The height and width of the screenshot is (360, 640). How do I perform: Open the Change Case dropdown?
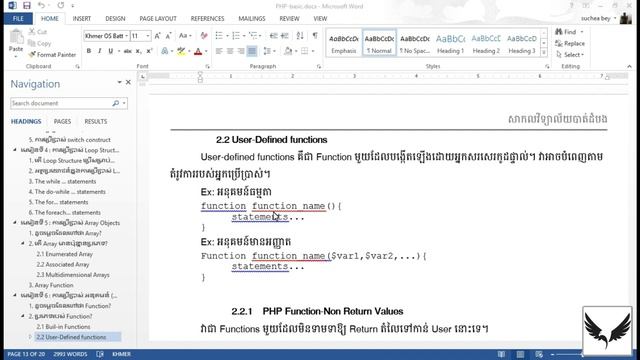click(185, 36)
